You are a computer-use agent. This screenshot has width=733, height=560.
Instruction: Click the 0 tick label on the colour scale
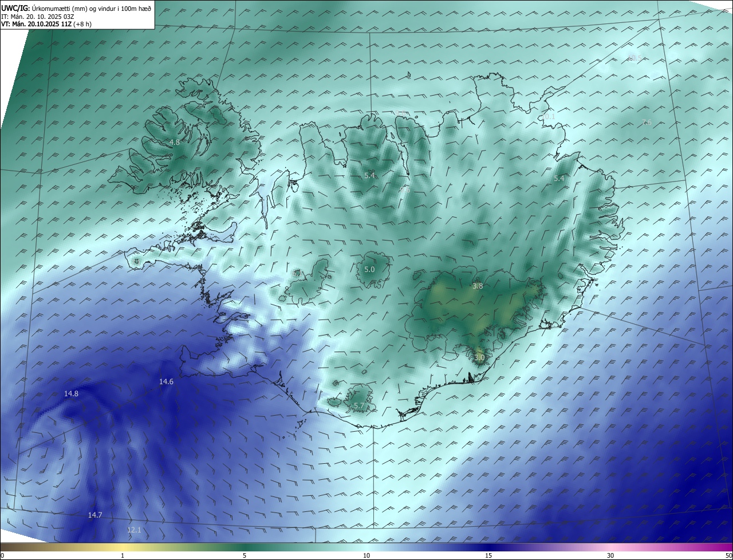click(x=2, y=555)
